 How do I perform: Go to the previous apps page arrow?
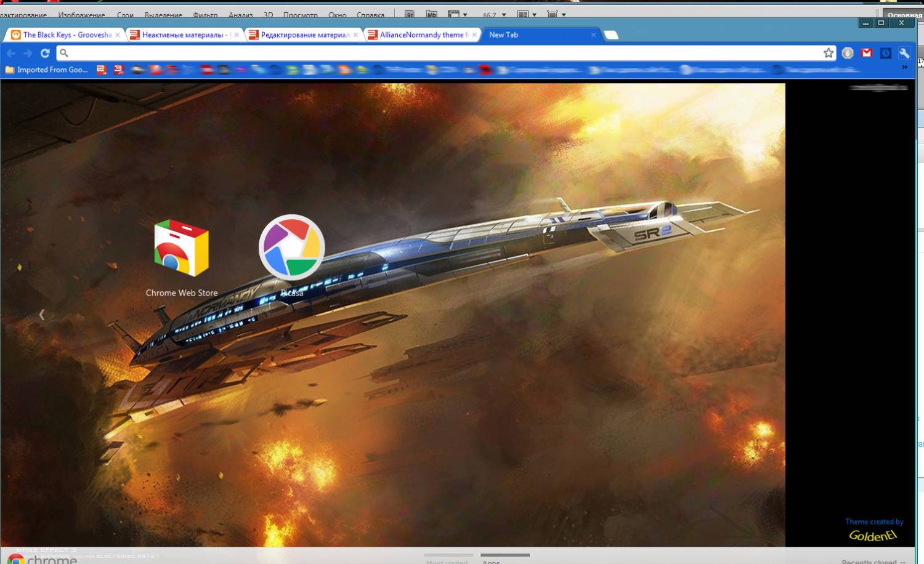pyautogui.click(x=41, y=315)
